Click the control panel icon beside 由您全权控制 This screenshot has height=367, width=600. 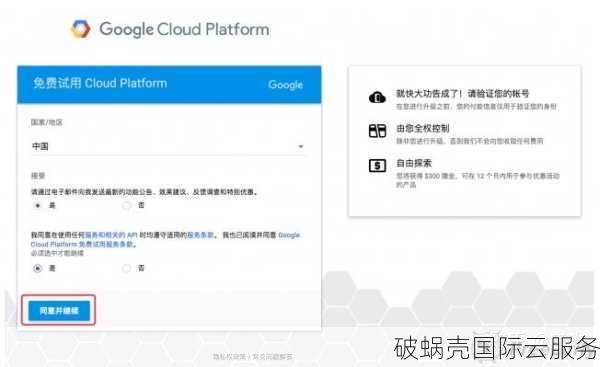pos(377,131)
